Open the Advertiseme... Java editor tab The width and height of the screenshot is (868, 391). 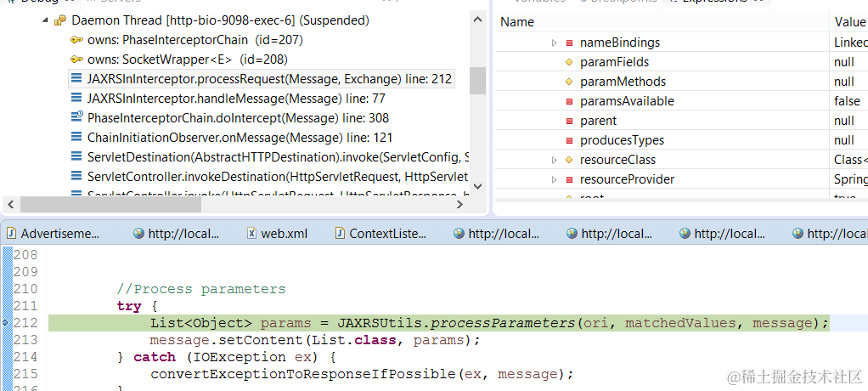click(x=54, y=234)
